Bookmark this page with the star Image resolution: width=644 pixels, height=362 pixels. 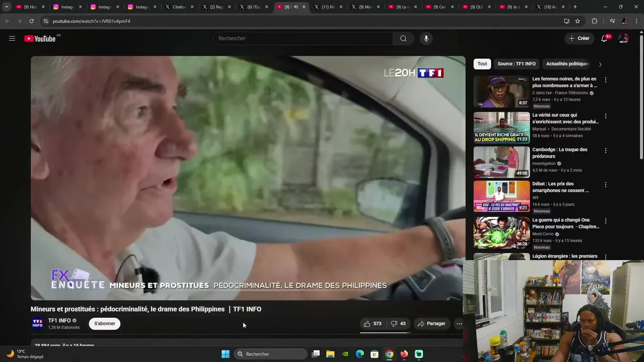pos(578,21)
